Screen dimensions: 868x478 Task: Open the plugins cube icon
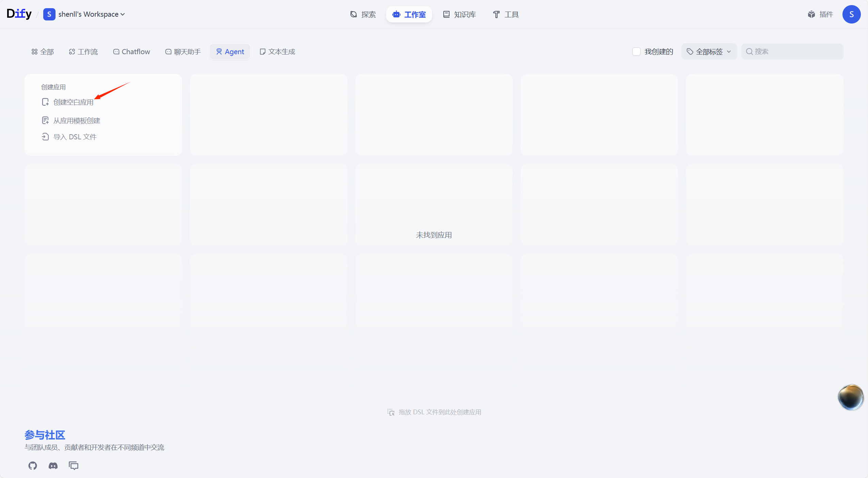811,14
